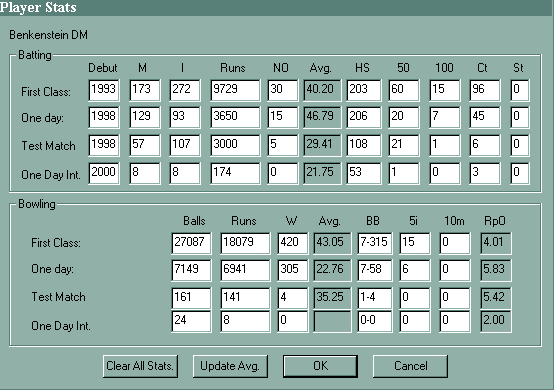Select One day bowling Runs field 6941
The height and width of the screenshot is (390, 554).
[245, 270]
